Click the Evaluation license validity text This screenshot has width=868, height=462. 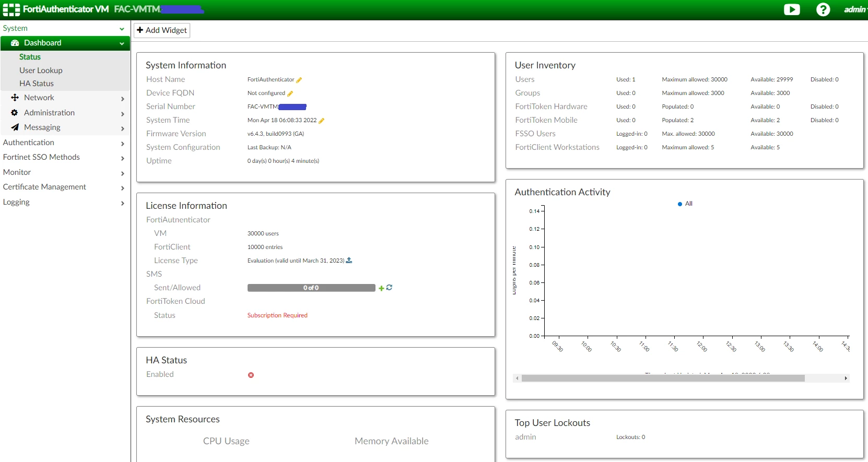coord(296,260)
